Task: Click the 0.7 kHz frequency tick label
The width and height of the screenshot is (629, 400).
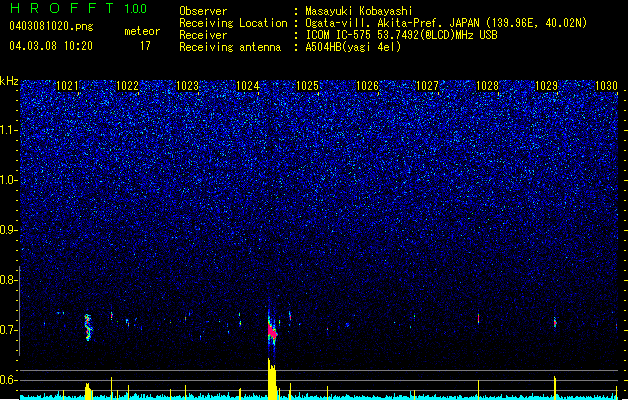Action: pyautogui.click(x=9, y=330)
